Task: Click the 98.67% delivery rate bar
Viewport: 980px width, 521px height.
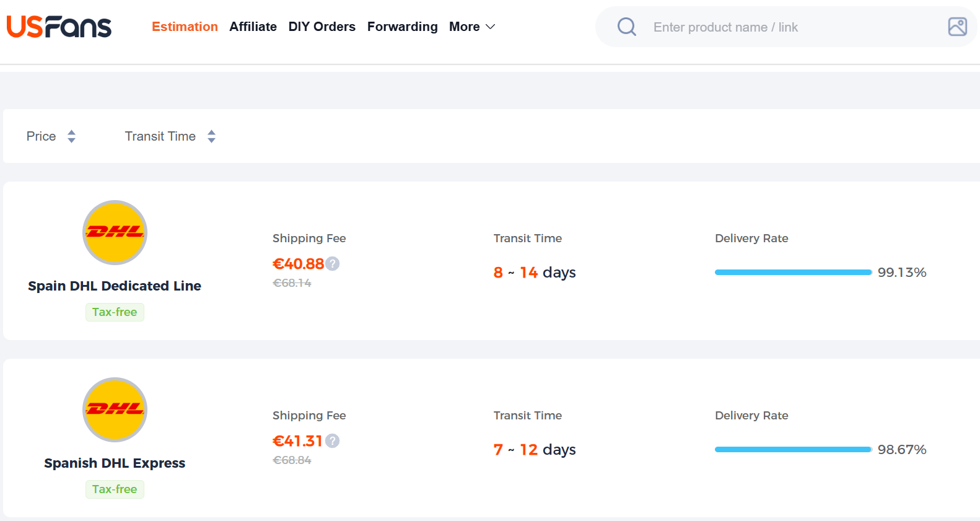Action: [x=794, y=450]
